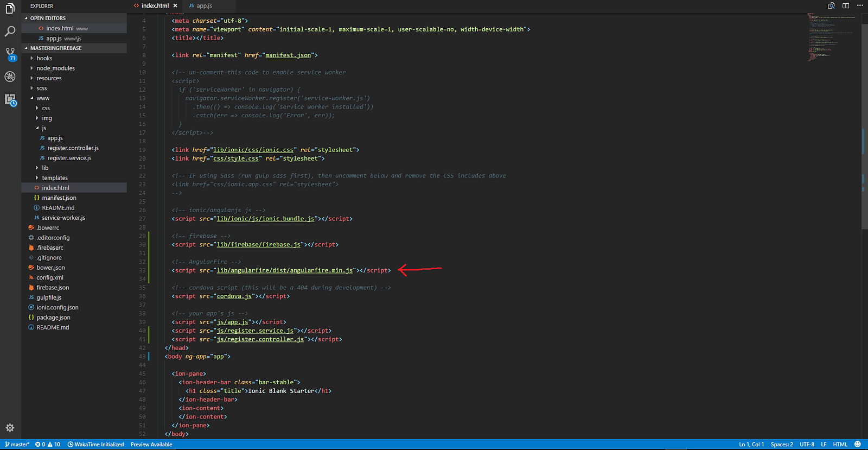The height and width of the screenshot is (450, 868).
Task: Show errors and warnings problems panel
Action: [x=48, y=444]
